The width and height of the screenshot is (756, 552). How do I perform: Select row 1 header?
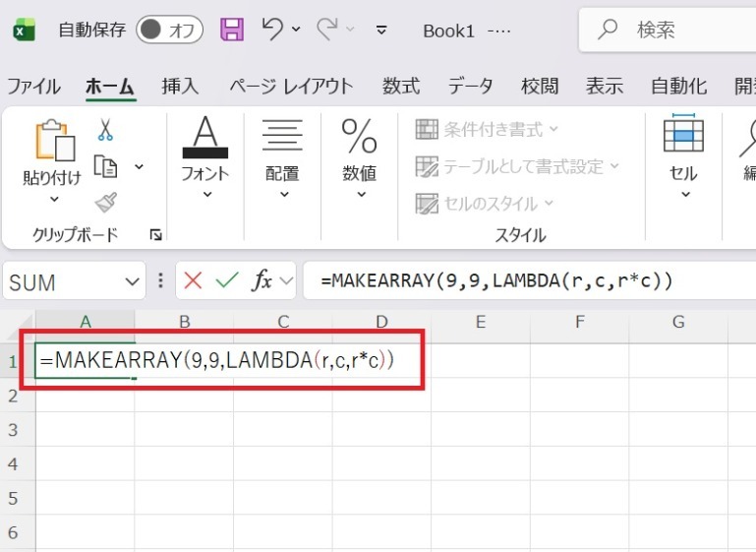13,361
